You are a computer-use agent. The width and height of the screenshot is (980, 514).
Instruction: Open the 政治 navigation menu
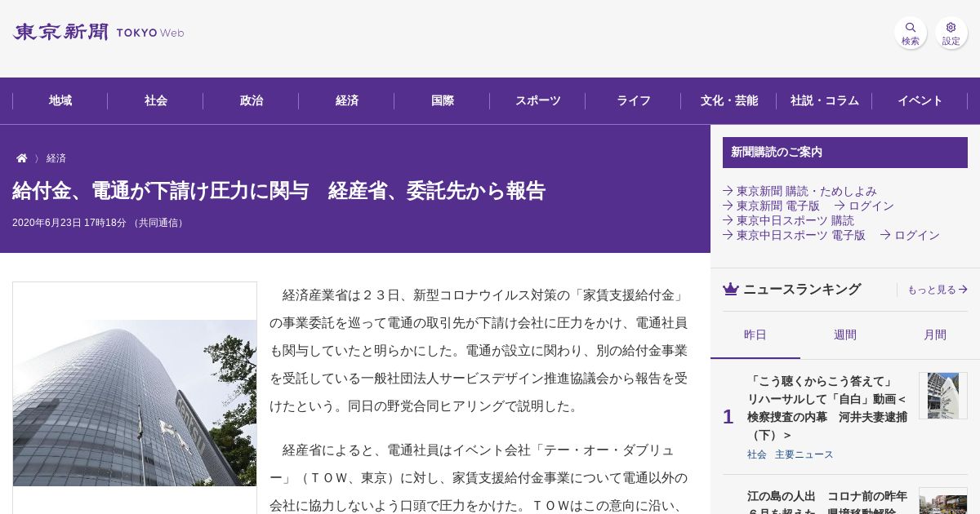tap(252, 101)
